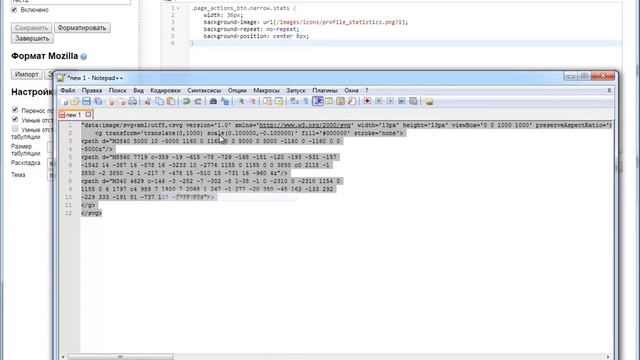The width and height of the screenshot is (640, 360).
Task: Click the Run macro multiple times icon
Action: click(x=413, y=101)
